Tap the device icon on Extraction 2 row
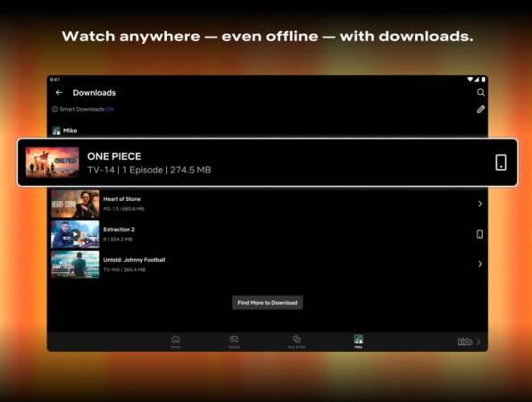 479,234
